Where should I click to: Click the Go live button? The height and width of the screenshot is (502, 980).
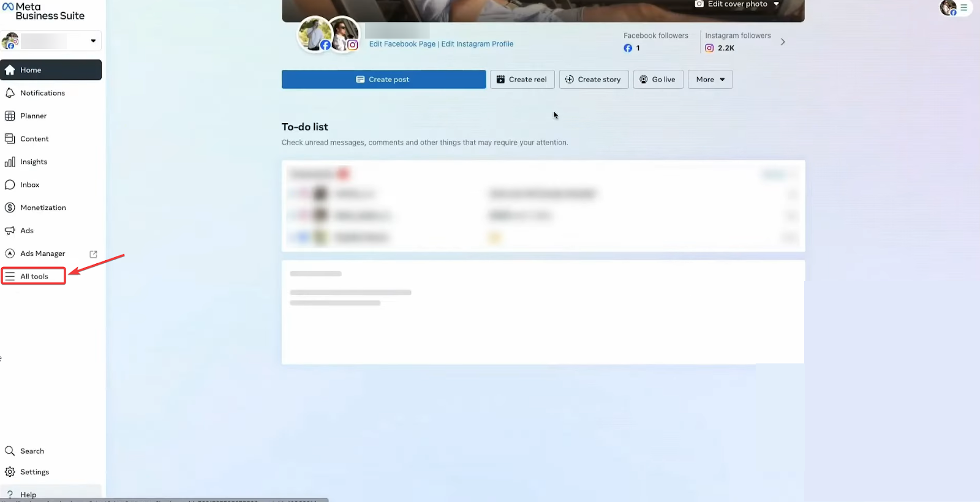click(x=658, y=80)
